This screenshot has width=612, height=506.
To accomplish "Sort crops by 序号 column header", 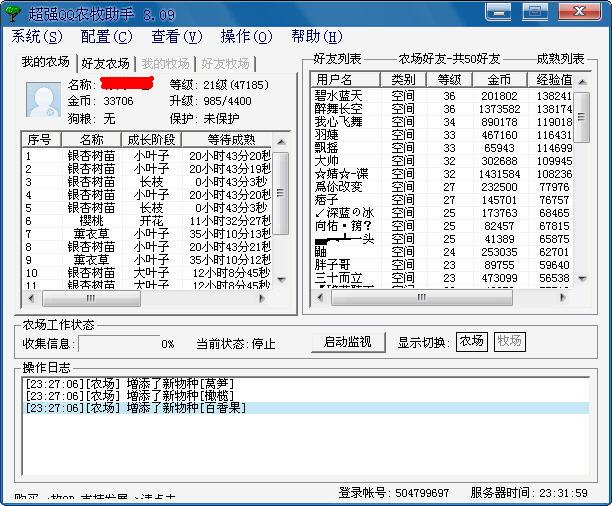I will [41, 139].
